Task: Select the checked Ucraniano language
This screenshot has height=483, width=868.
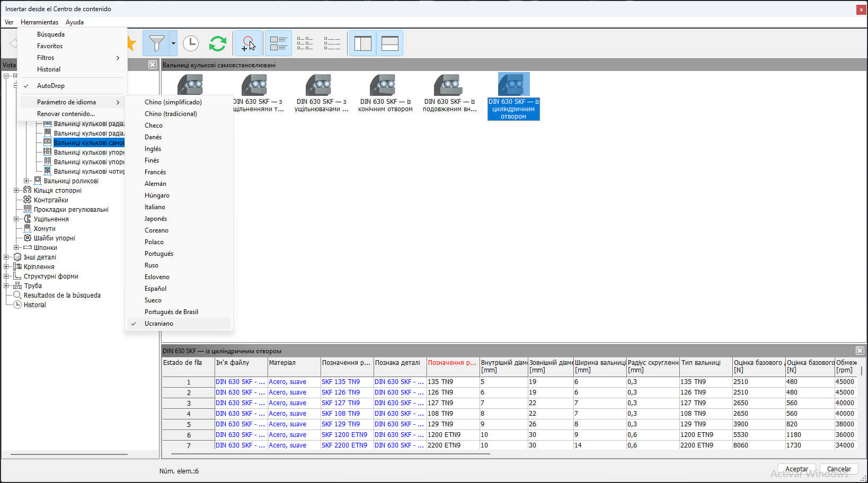Action: point(179,324)
